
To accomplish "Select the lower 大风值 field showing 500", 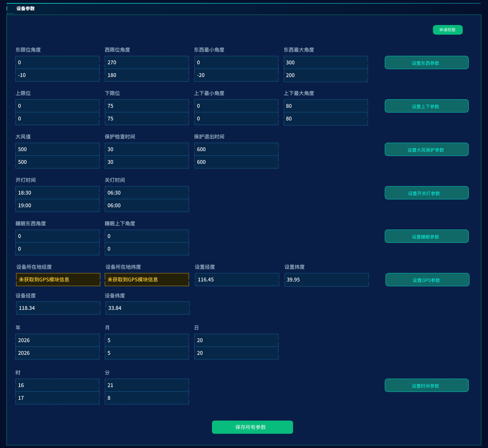I will (x=57, y=162).
